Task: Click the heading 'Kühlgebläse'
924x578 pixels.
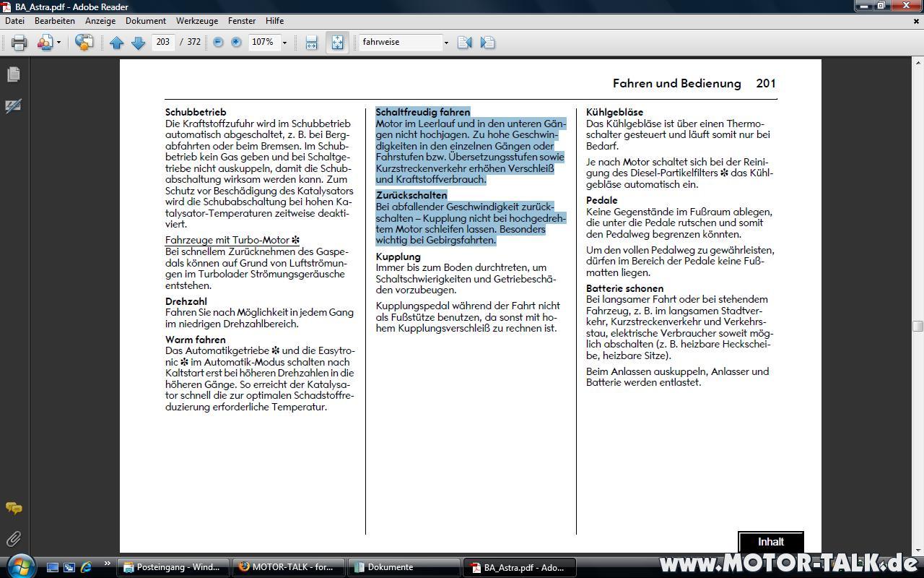Action: (x=614, y=112)
